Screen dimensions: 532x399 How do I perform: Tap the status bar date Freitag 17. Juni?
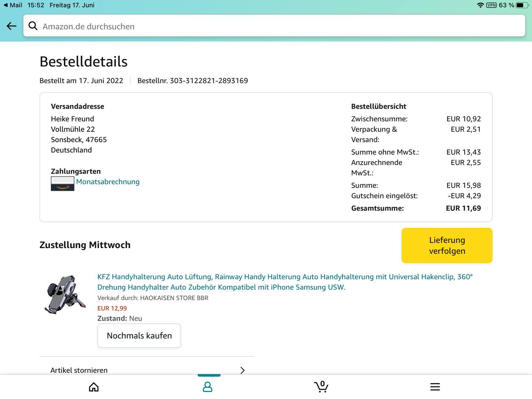(x=72, y=5)
